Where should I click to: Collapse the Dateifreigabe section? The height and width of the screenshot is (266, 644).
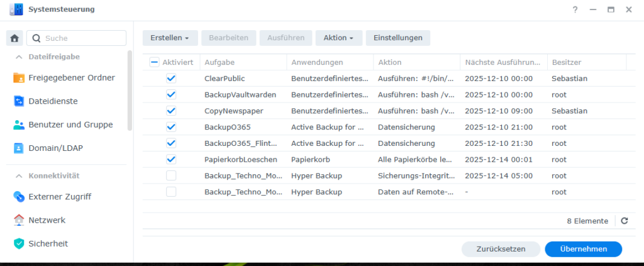[19, 57]
